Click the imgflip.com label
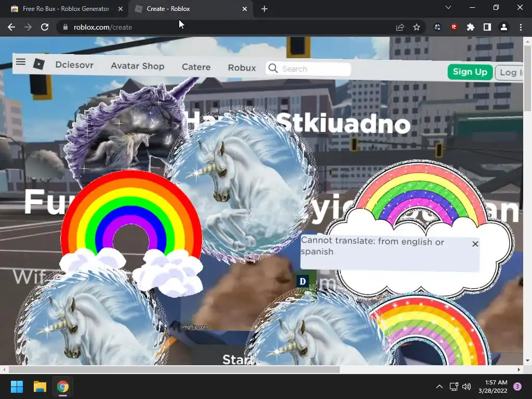532x399 pixels. click(194, 327)
